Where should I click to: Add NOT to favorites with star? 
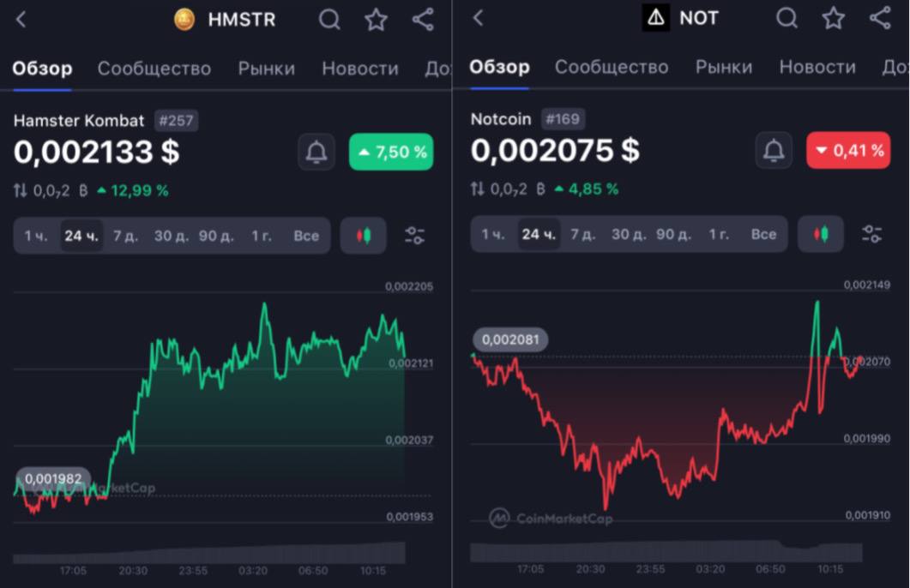click(x=834, y=18)
